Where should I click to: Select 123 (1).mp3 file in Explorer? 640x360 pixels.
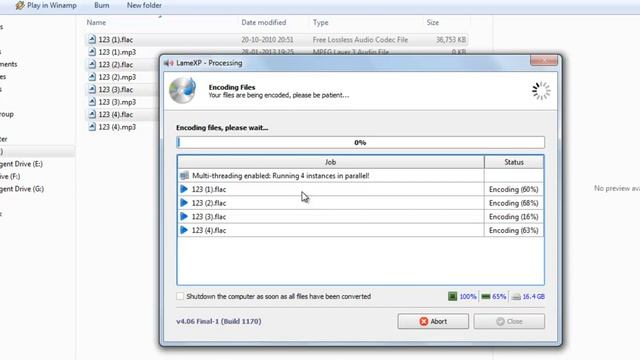[117, 52]
